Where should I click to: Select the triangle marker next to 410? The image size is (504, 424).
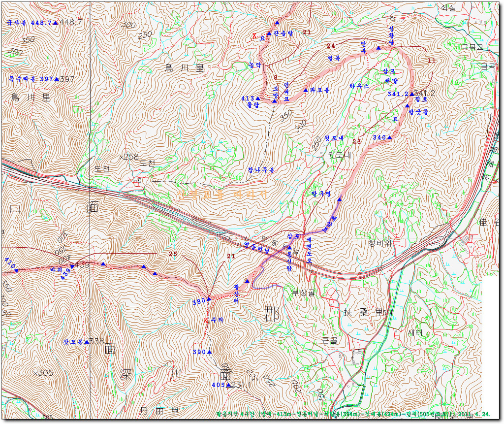tap(16, 271)
